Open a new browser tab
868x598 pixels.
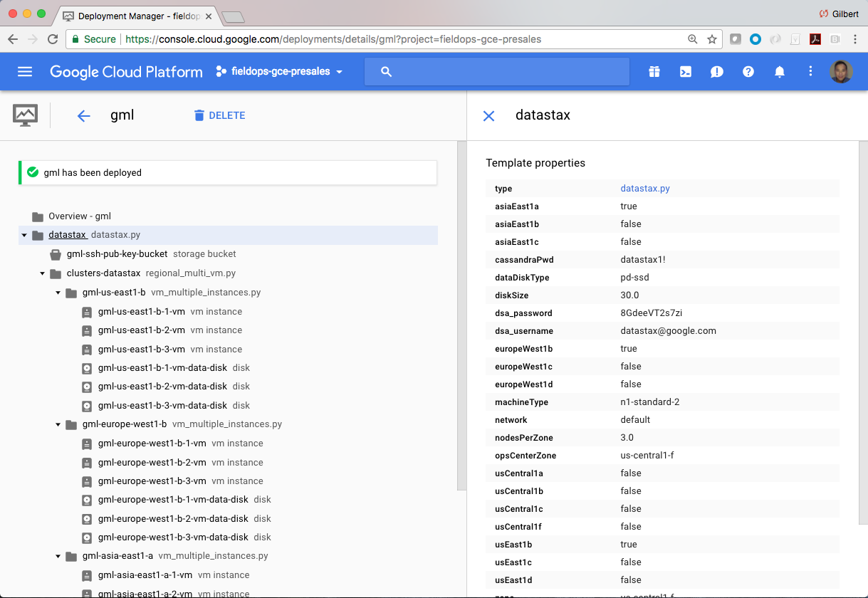(233, 17)
